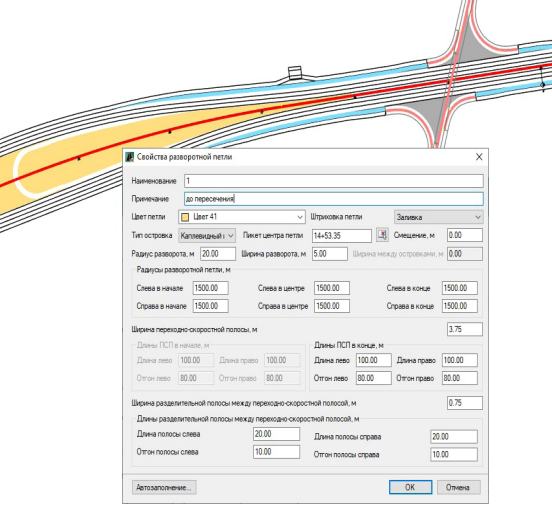Click the Цвет 41 yellow color swatch
552x505 pixels.
(185, 217)
